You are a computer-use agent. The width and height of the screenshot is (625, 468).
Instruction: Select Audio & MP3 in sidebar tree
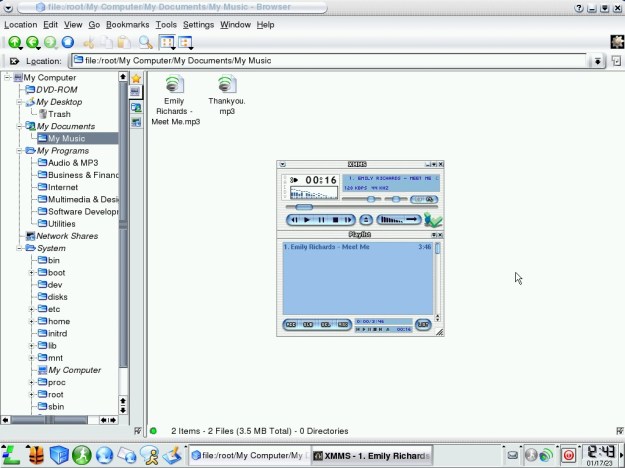pyautogui.click(x=72, y=162)
